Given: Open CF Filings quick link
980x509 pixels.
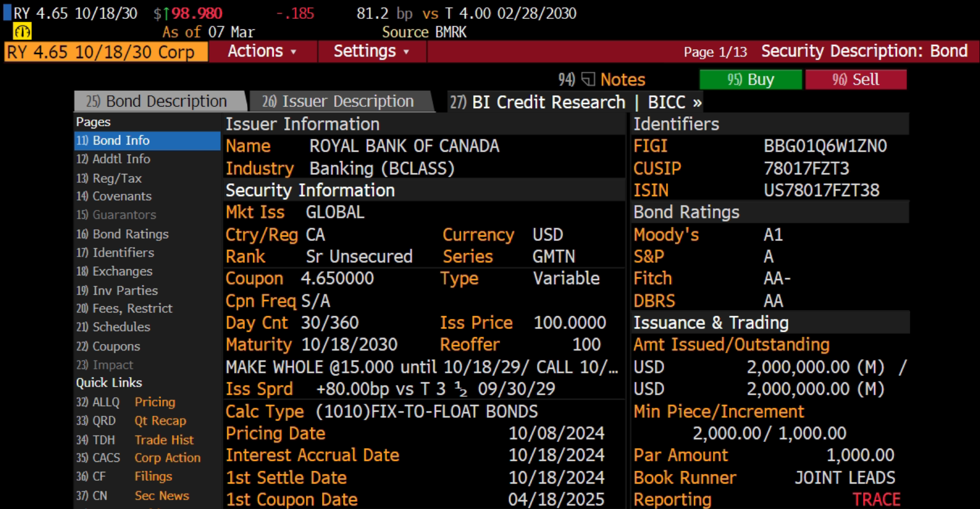Looking at the screenshot, I should (x=124, y=476).
